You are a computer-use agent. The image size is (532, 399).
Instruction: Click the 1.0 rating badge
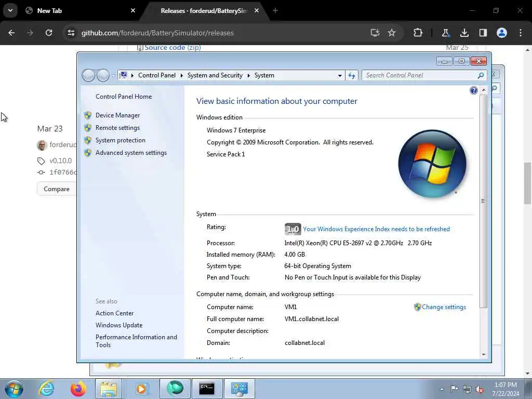[x=292, y=229]
